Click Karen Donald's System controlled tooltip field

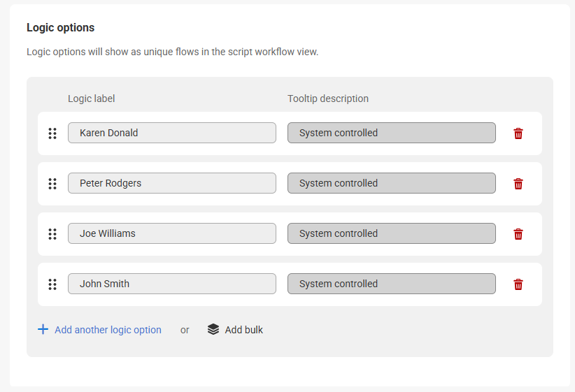coord(391,133)
